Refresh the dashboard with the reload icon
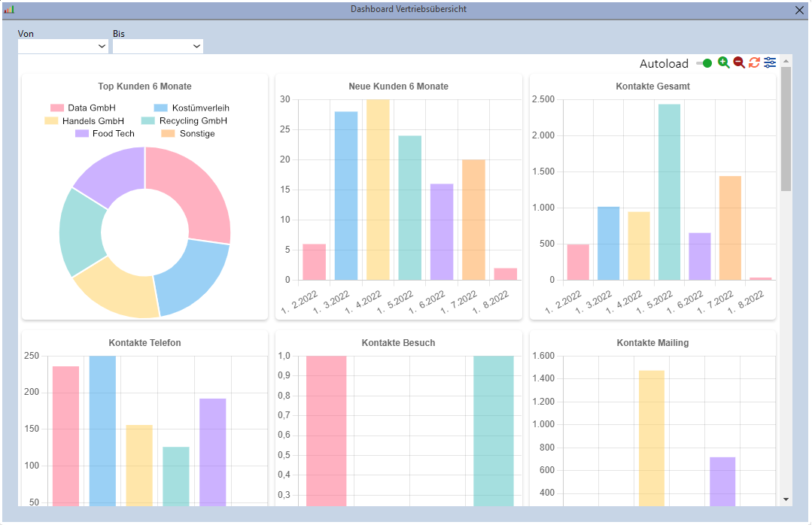 point(754,62)
